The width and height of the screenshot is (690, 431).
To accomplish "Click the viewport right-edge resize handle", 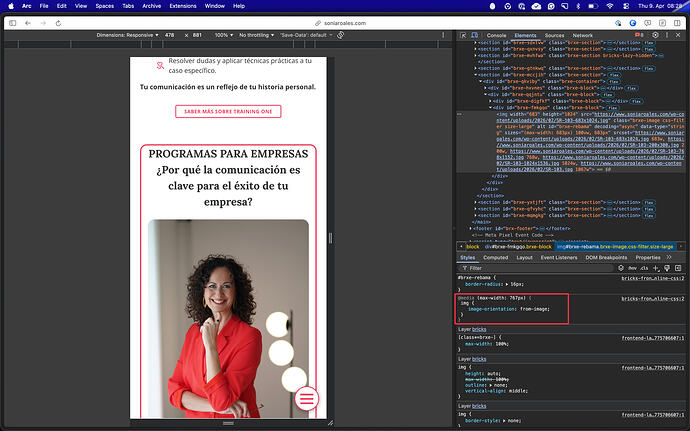I will (x=330, y=238).
